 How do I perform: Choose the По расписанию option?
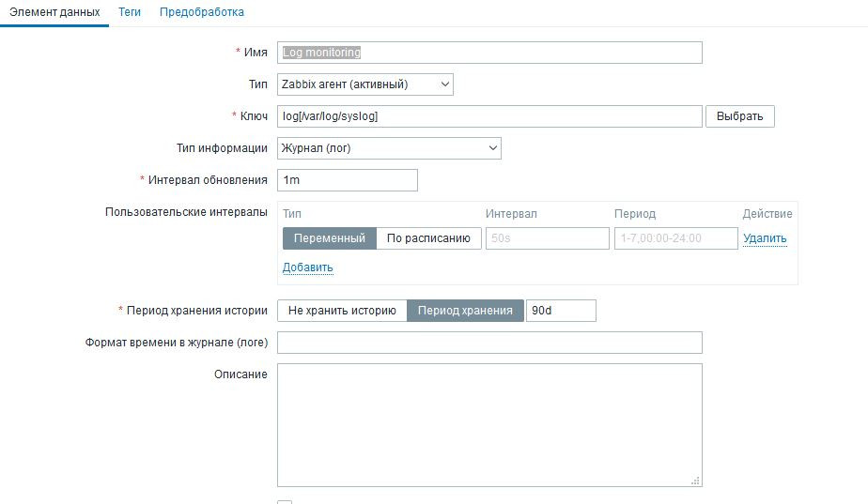point(428,238)
